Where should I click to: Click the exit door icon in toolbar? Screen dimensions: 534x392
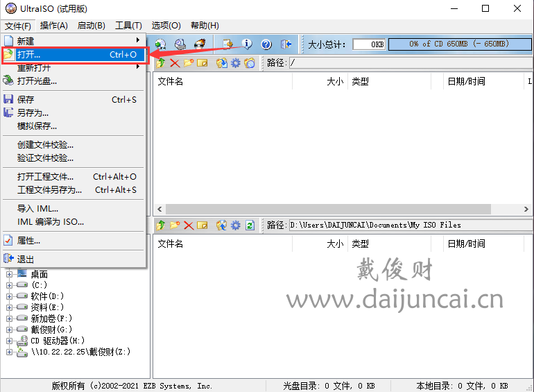(286, 44)
